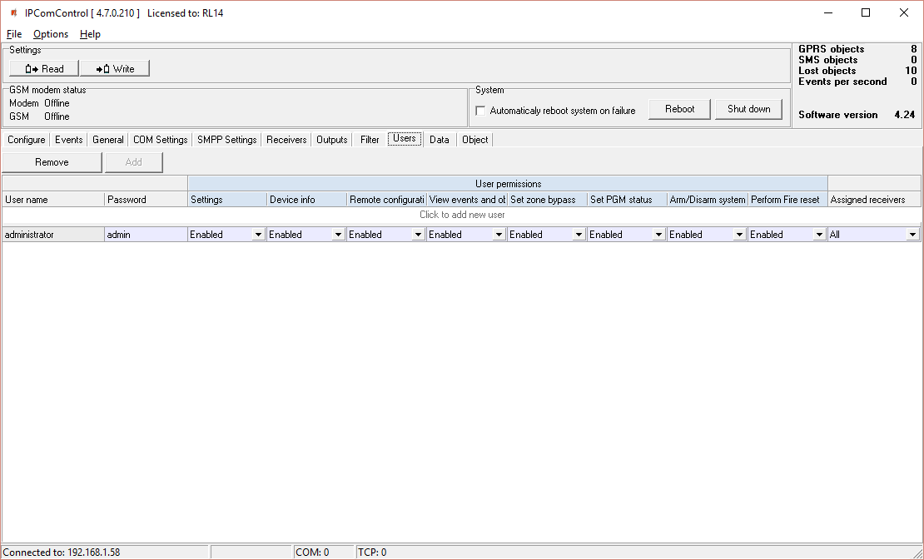Select the administrator user name cell

pos(52,235)
